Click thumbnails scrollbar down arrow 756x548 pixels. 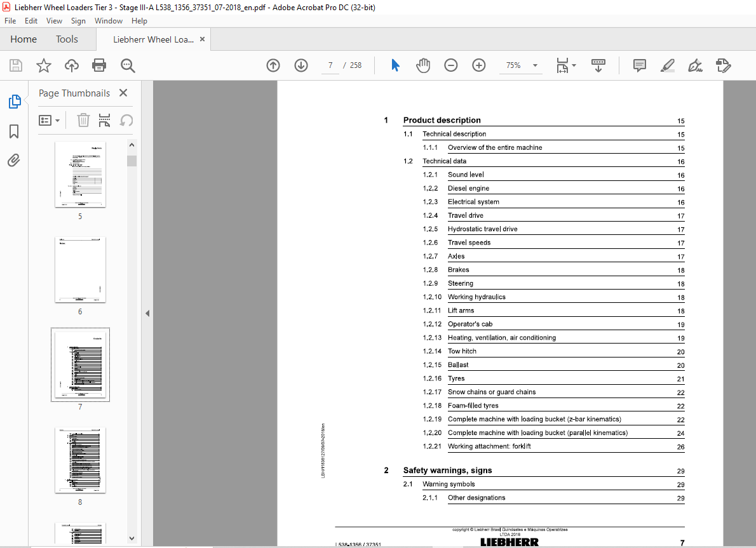click(132, 538)
